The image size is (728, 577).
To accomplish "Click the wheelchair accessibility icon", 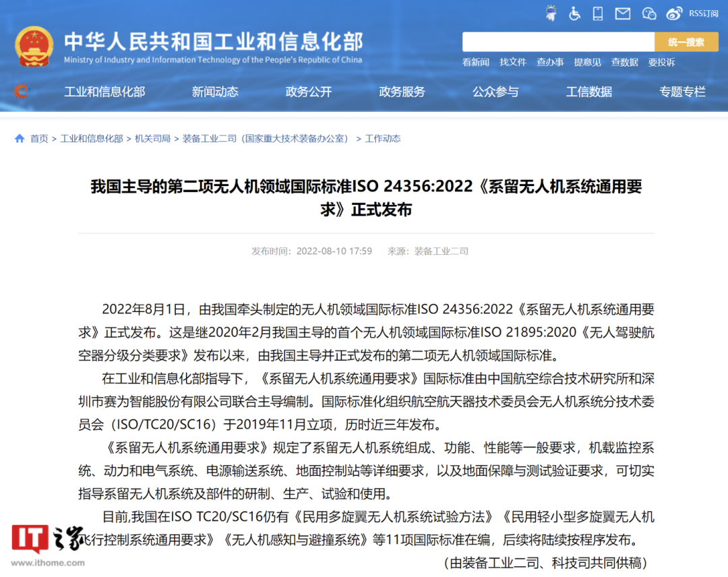I will pyautogui.click(x=574, y=14).
